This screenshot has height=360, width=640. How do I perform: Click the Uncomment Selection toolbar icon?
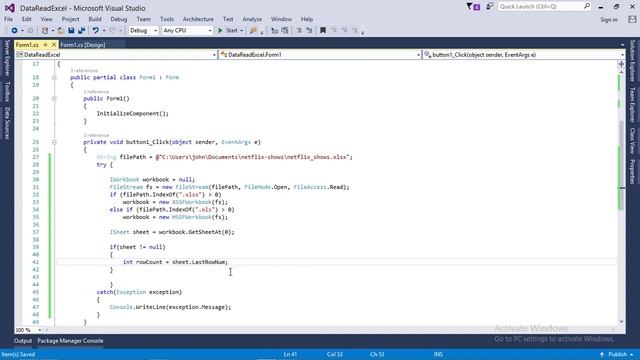point(285,31)
